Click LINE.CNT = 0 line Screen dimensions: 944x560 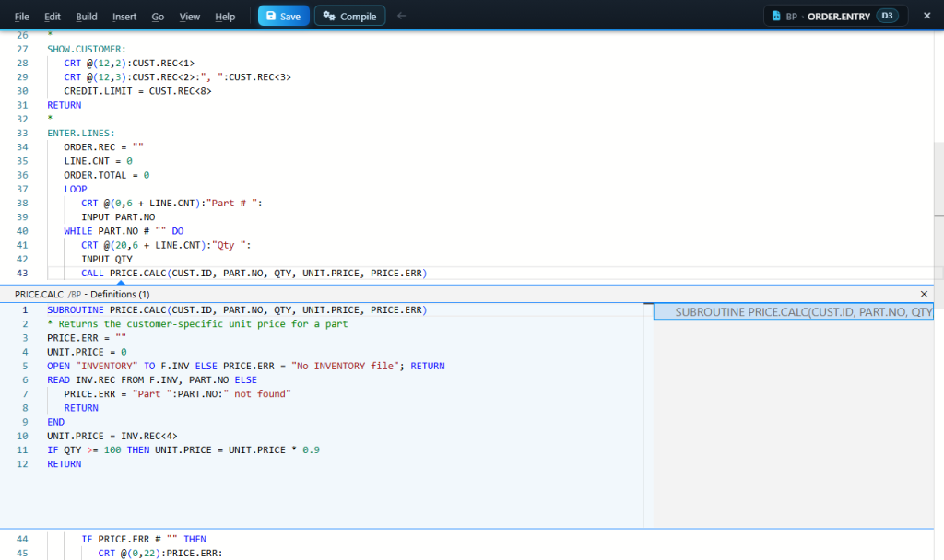point(98,161)
